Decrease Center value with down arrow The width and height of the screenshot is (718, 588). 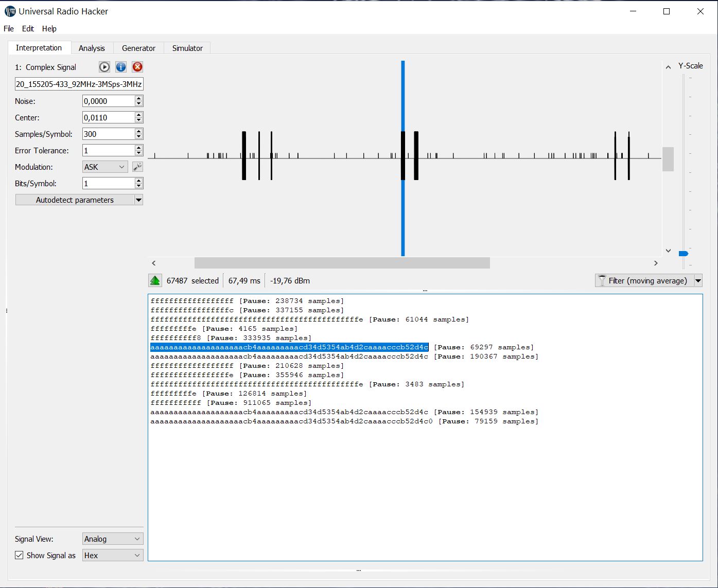pos(138,120)
